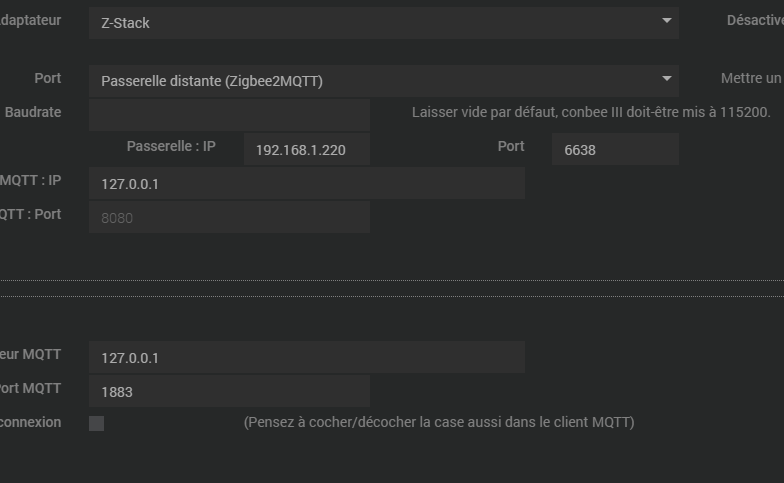Click the upper MQTT IP field 127.0.0.1
This screenshot has height=483, width=784.
pos(306,183)
